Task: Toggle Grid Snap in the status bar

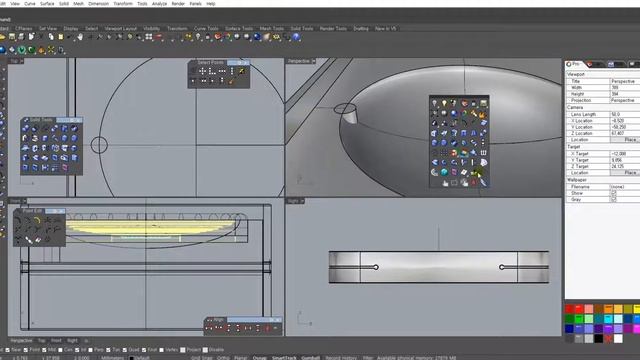Action: (201, 358)
